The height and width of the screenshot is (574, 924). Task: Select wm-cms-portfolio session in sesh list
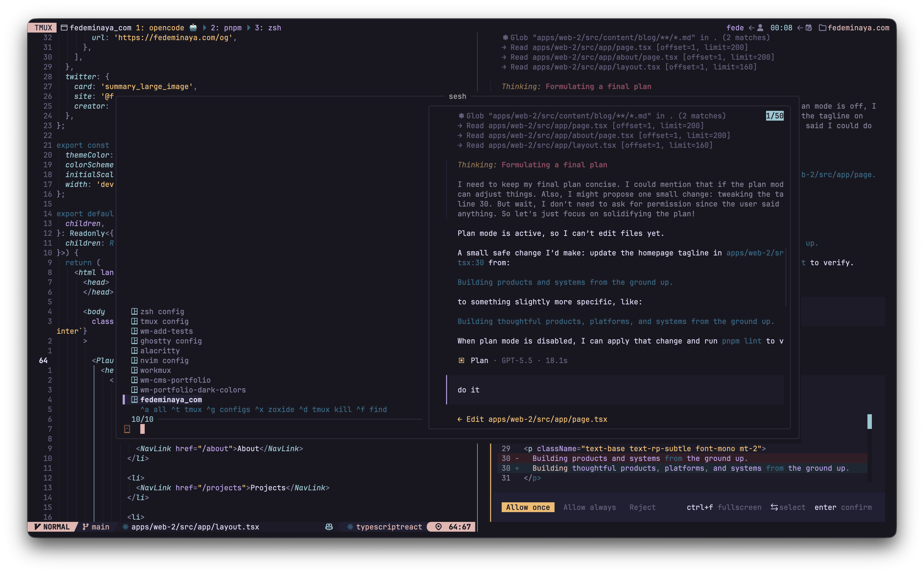[x=176, y=380]
